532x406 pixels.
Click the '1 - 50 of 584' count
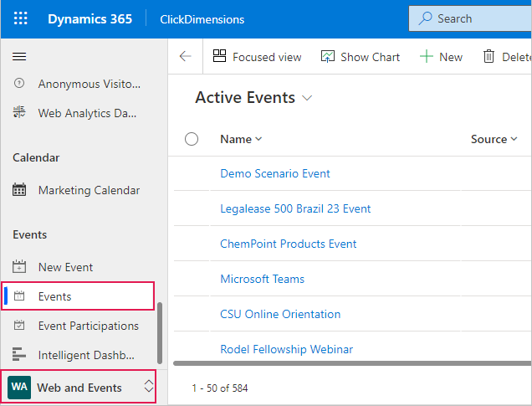click(x=220, y=388)
